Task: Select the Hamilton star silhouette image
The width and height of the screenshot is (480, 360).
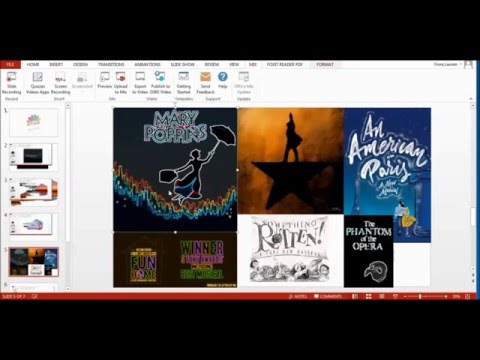Action: [x=290, y=161]
